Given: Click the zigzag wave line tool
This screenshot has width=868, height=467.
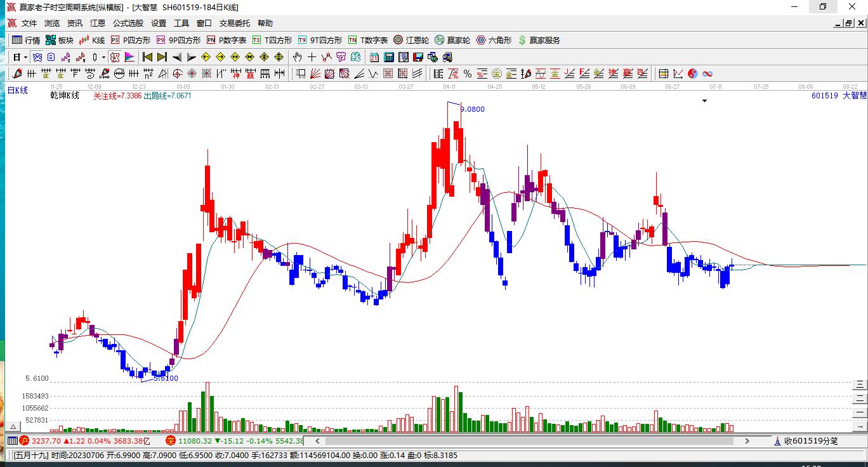Looking at the screenshot, I should (374, 74).
